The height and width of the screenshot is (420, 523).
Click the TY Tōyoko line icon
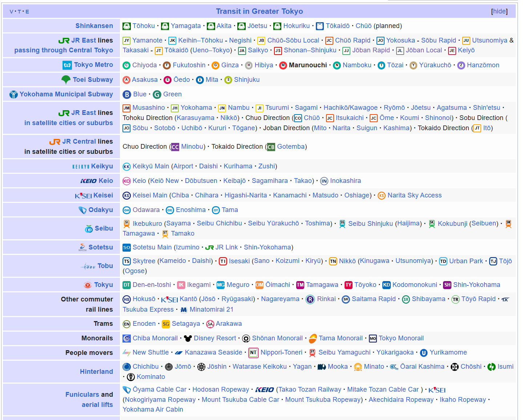(349, 285)
